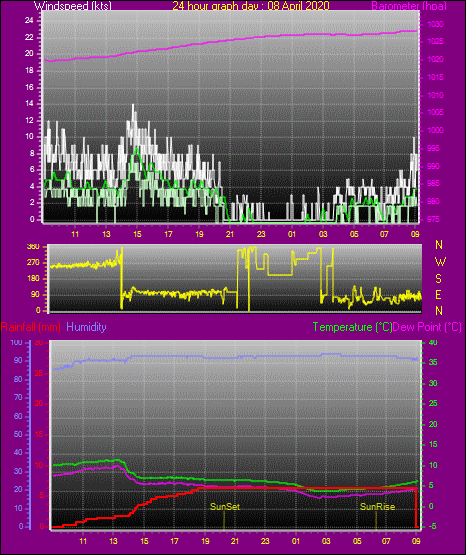
Task: Click the N compass label at top
Action: tap(439, 245)
